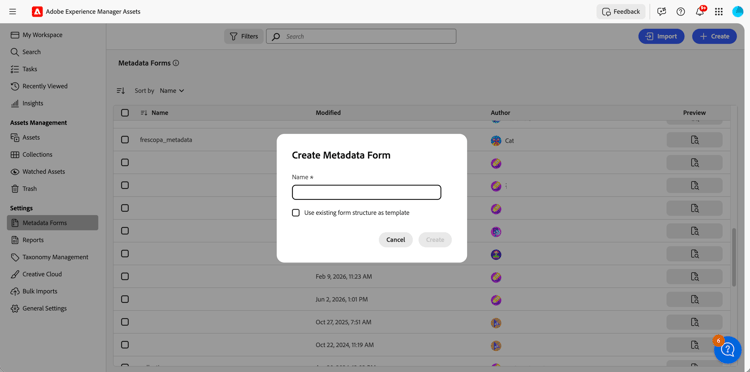Select checkbox for Feb 9, 2026 row
The width and height of the screenshot is (750, 372).
(x=125, y=276)
